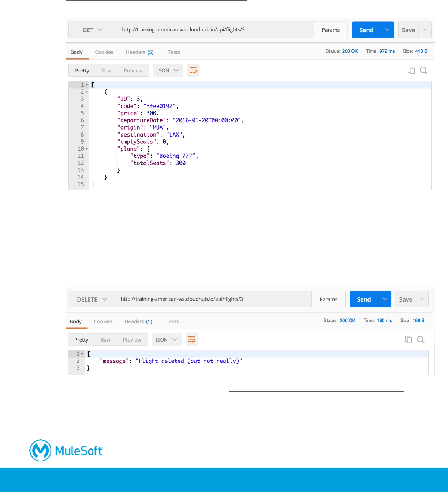Image resolution: width=448 pixels, height=492 pixels.
Task: Search within the DELETE response body
Action: (421, 340)
